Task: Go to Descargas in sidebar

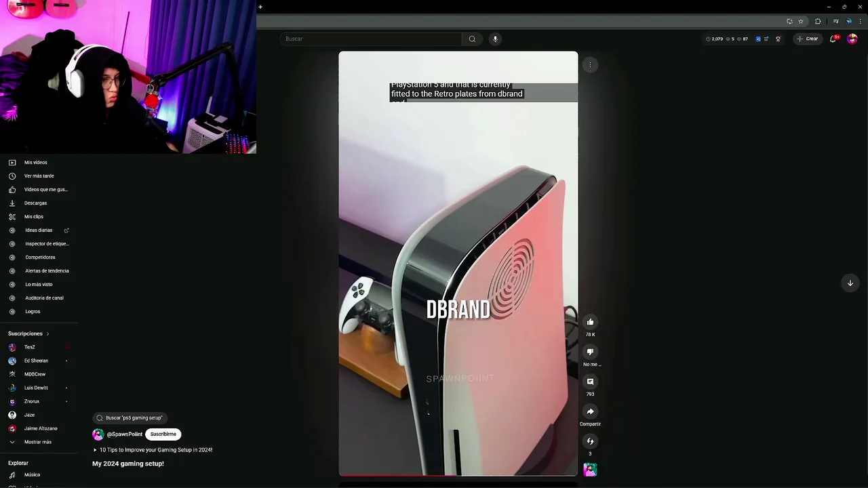Action: pos(35,203)
